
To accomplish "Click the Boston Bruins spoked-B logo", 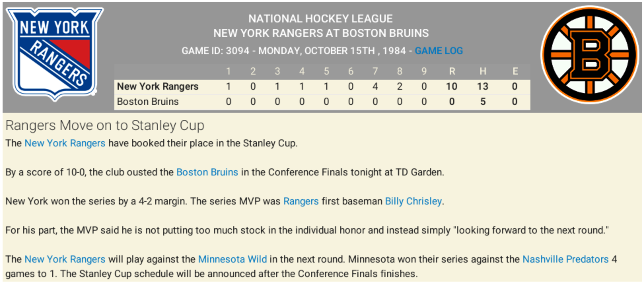I will tap(590, 54).
